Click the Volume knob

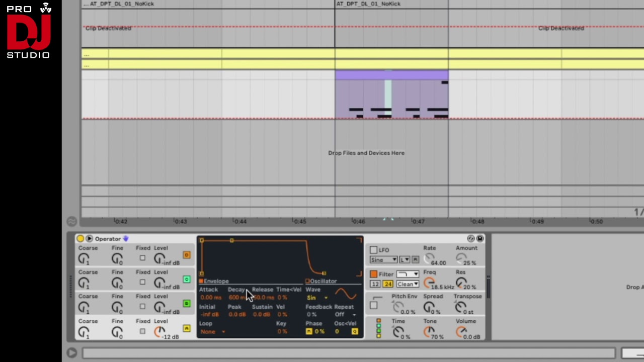click(x=461, y=332)
